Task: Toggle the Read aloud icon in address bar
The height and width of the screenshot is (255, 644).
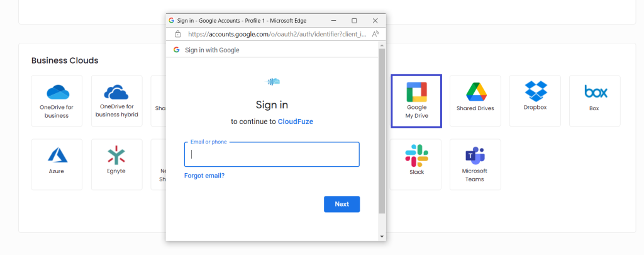Action: pyautogui.click(x=375, y=34)
